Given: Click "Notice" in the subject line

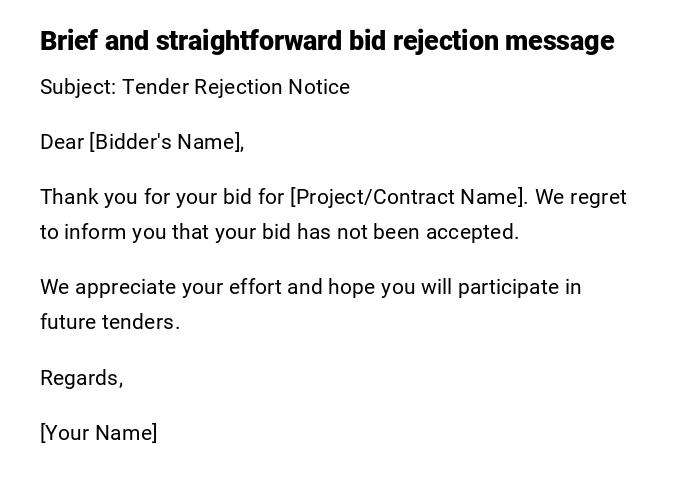Looking at the screenshot, I should (319, 87).
